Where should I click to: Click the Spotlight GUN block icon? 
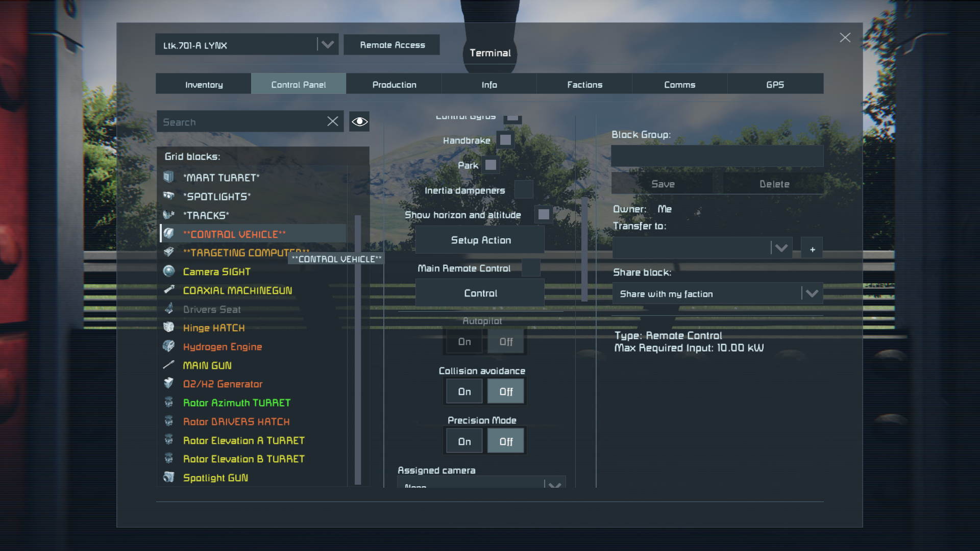point(169,478)
